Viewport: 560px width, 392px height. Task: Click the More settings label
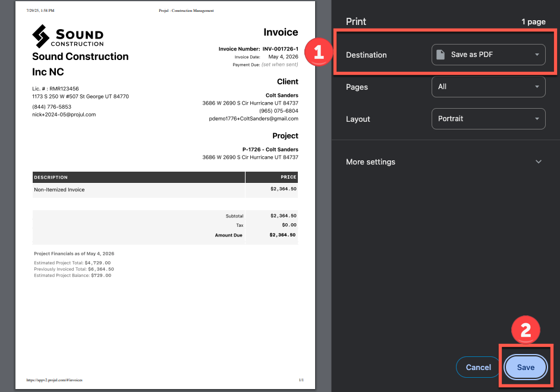click(370, 162)
